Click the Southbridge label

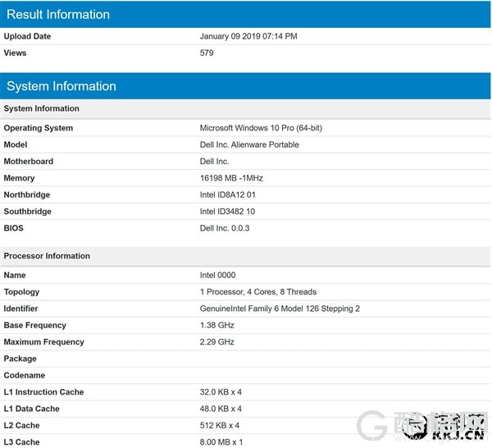[28, 212]
